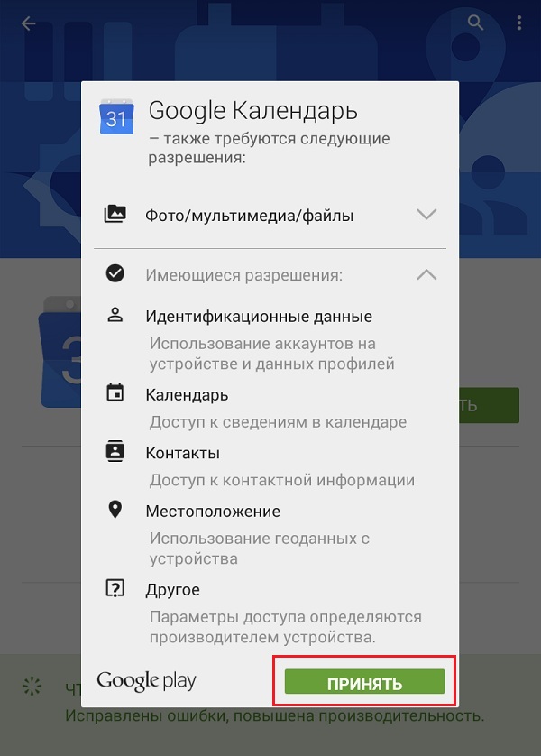Click the Google play logo

coord(146,681)
